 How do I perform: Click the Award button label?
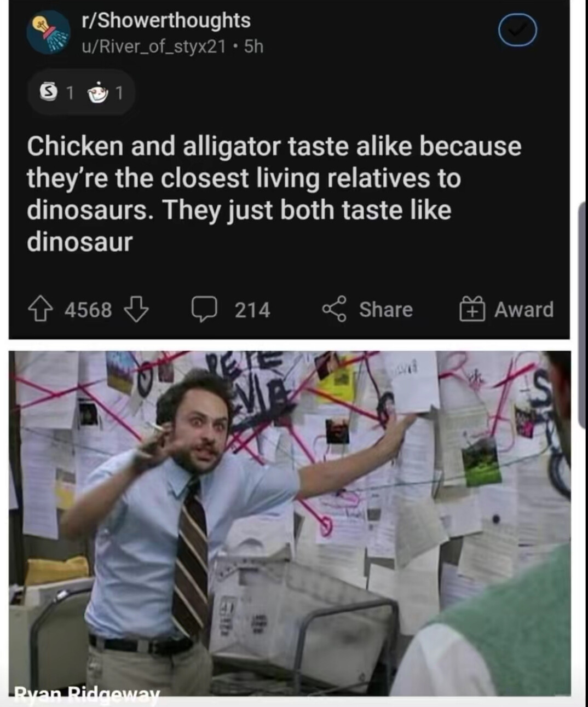[524, 309]
